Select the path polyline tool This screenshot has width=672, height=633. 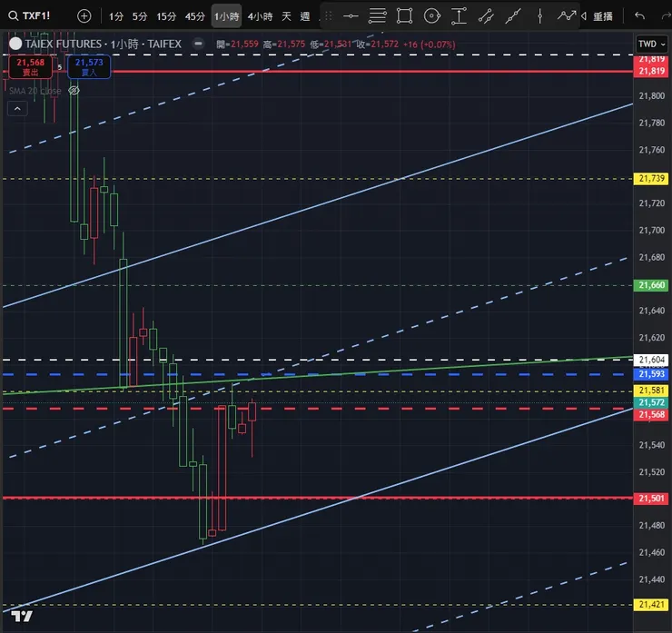point(567,16)
